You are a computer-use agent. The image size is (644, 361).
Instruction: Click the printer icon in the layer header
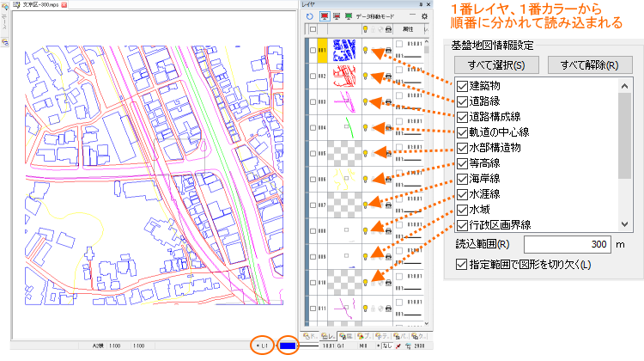coord(387,31)
